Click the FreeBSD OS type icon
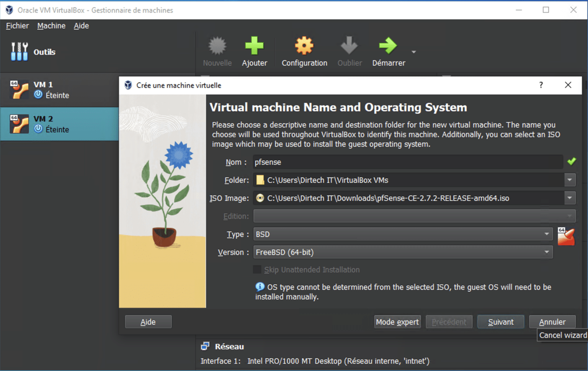Viewport: 588px width, 371px height. [x=567, y=236]
